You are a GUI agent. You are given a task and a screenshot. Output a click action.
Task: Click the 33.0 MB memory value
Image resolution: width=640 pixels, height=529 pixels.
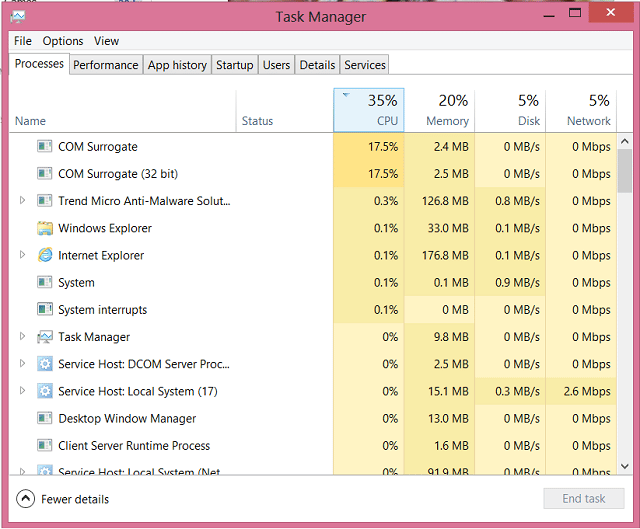[x=448, y=228]
